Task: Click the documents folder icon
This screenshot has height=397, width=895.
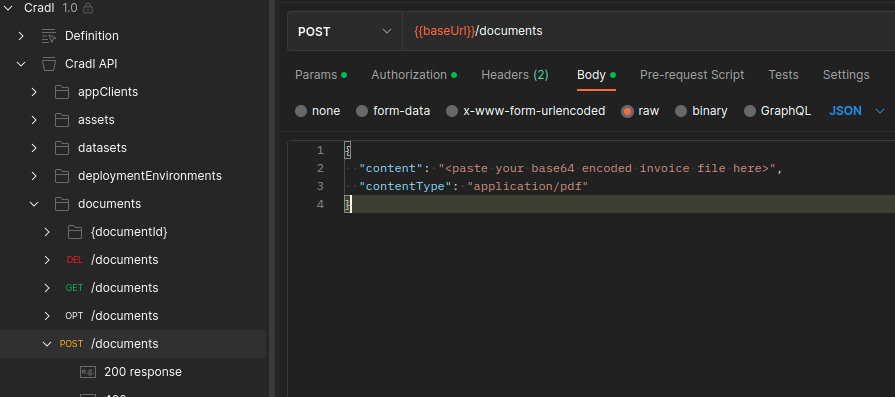Action: tap(62, 204)
